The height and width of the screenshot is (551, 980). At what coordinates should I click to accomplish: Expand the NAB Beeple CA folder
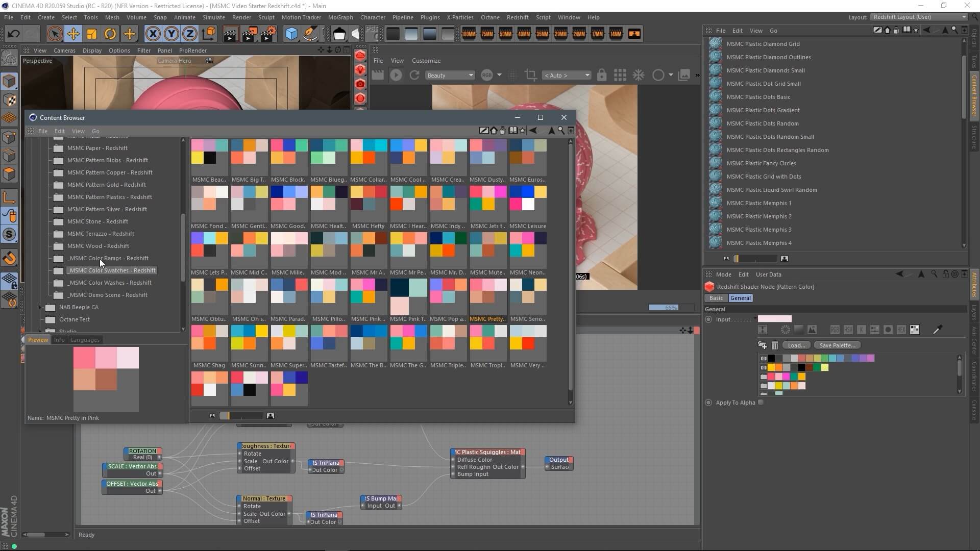(x=40, y=307)
